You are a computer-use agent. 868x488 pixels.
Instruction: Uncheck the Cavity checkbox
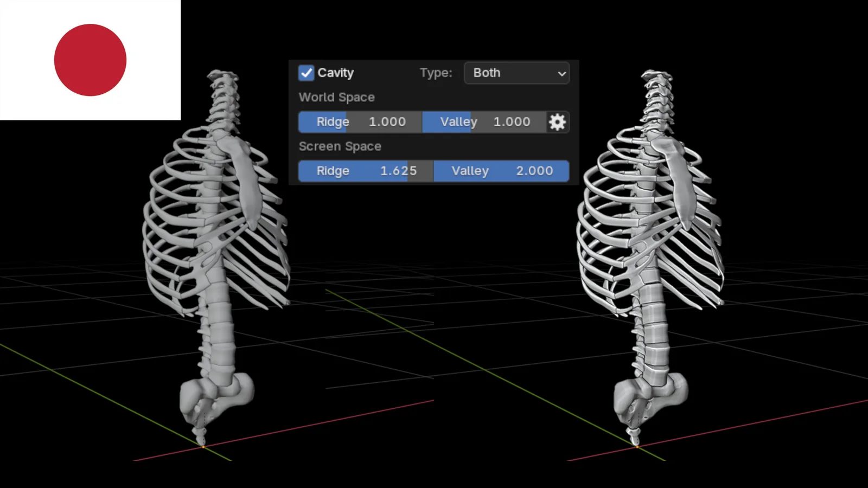[306, 73]
